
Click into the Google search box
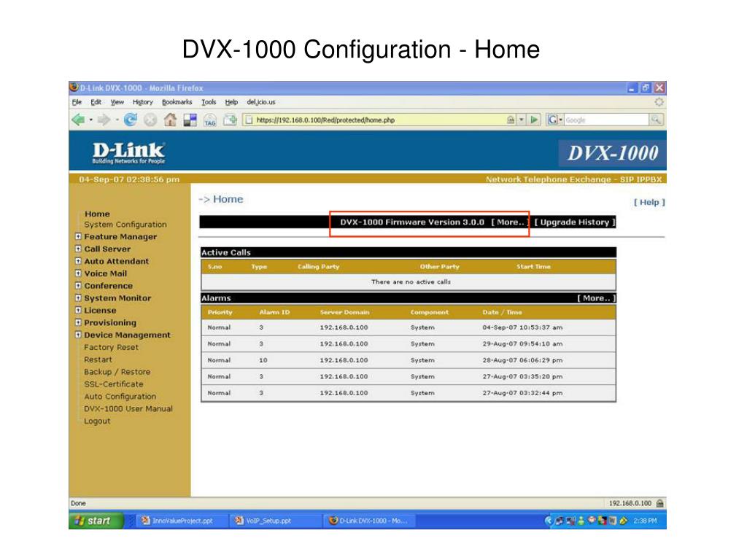click(606, 120)
